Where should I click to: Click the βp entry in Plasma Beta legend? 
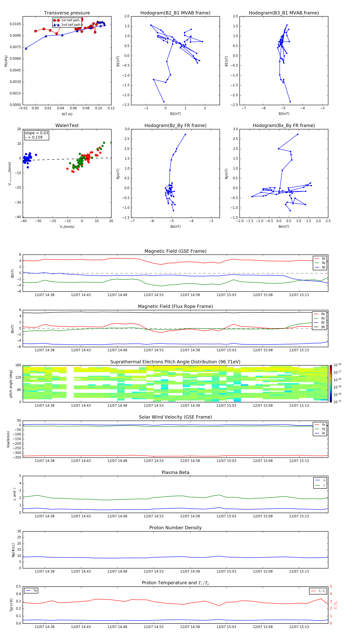pyautogui.click(x=321, y=480)
